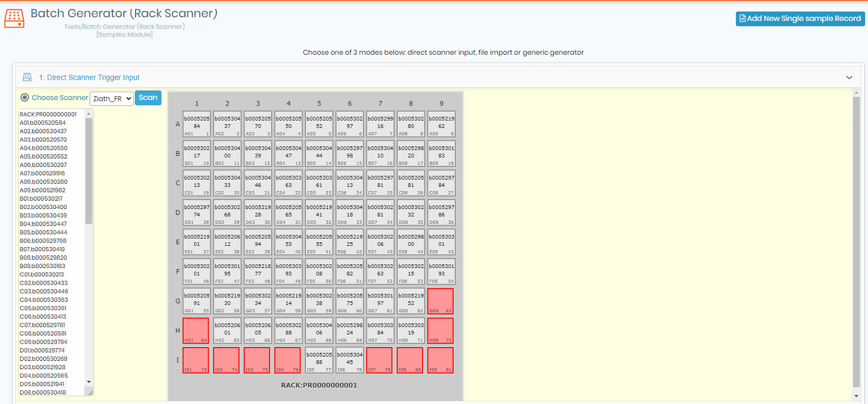The width and height of the screenshot is (868, 404).
Task: Click the Scan button
Action: (x=148, y=98)
